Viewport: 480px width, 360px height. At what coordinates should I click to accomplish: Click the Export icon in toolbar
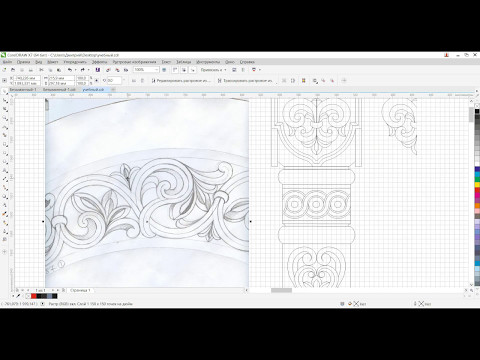(117, 70)
